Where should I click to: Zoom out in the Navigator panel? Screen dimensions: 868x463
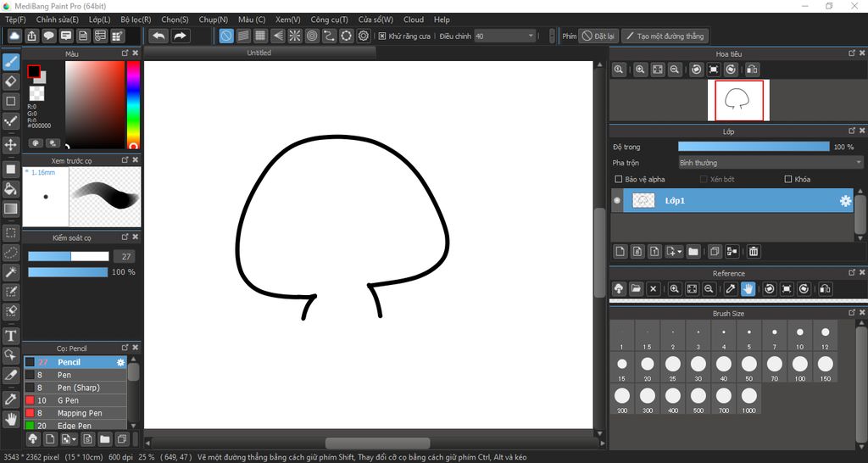tap(674, 70)
